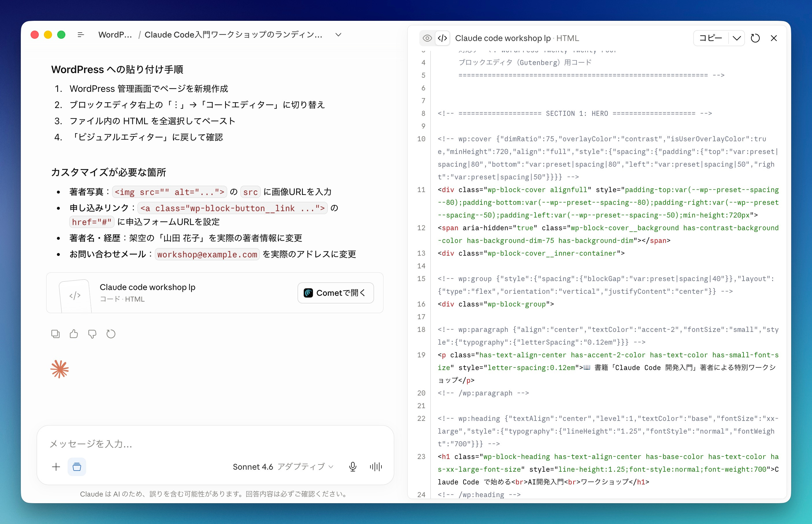The image size is (812, 524).
Task: Copy the assistant response
Action: [x=55, y=334]
